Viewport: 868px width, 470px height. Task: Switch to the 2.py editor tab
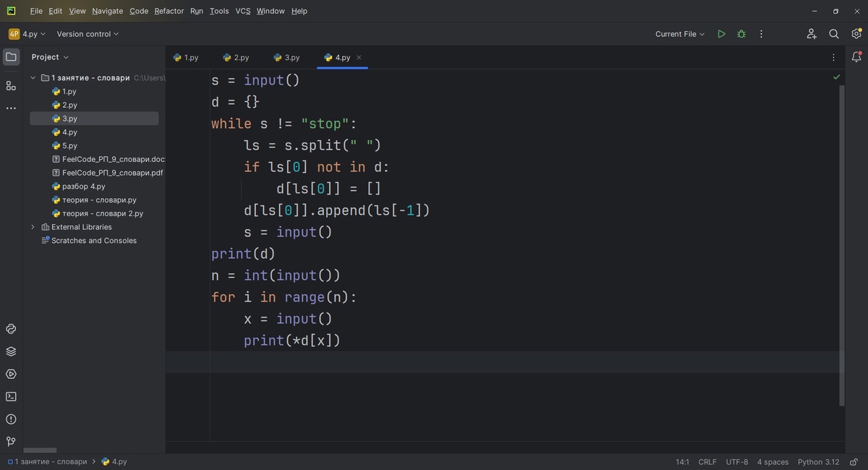(x=237, y=56)
